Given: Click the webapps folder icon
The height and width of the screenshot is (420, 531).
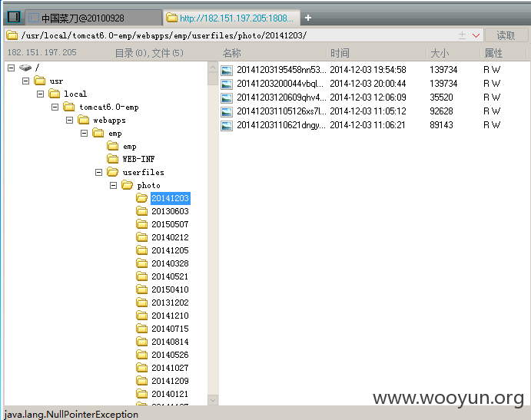Looking at the screenshot, I should [84, 120].
